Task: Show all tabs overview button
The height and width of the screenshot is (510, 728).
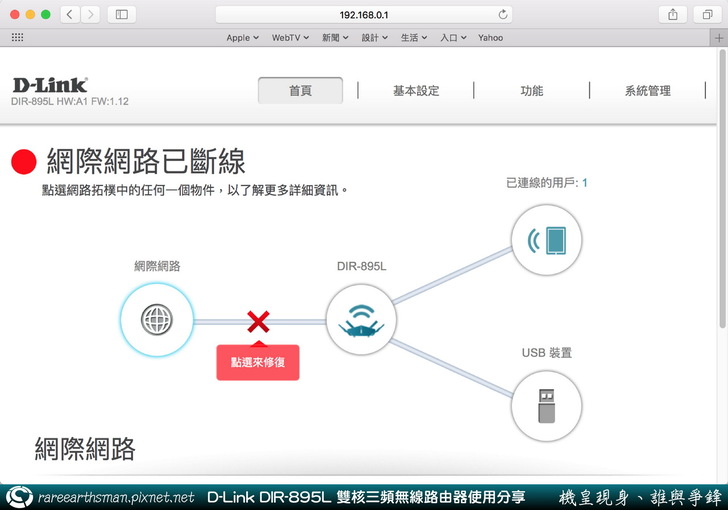Action: pyautogui.click(x=707, y=15)
